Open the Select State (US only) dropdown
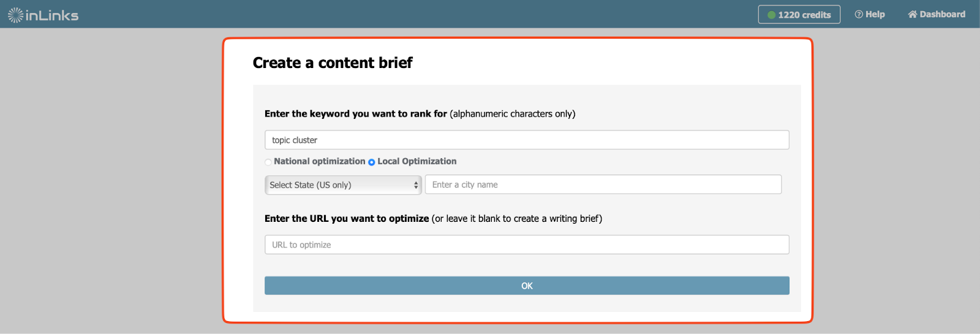Image resolution: width=980 pixels, height=334 pixels. click(343, 185)
